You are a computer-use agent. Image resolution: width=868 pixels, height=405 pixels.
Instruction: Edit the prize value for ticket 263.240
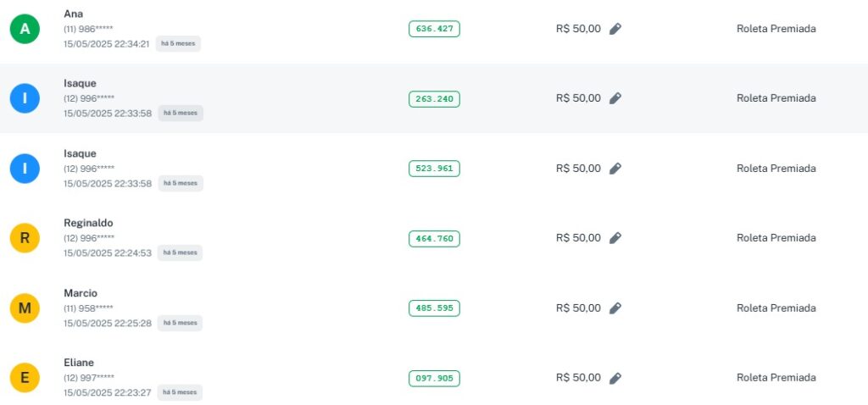(x=615, y=98)
